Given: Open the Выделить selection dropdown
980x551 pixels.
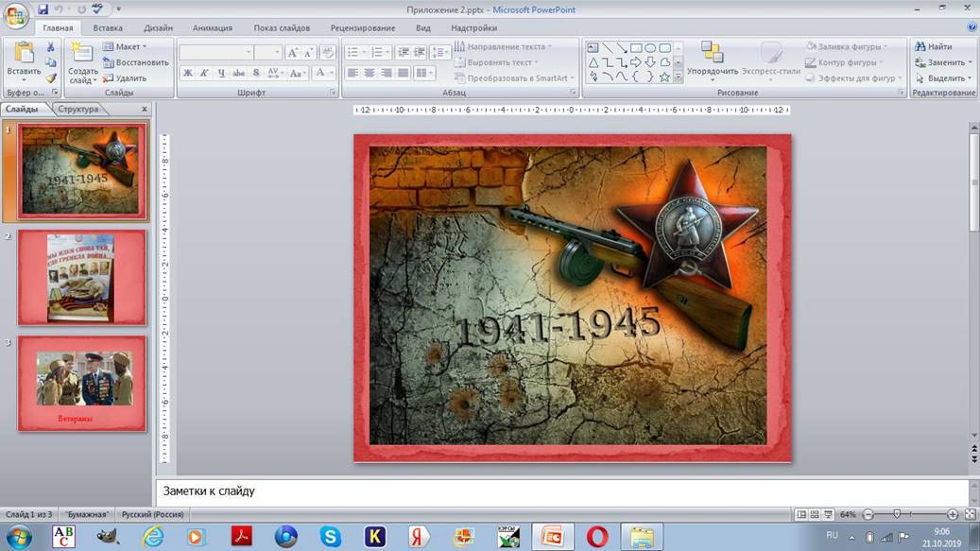Looking at the screenshot, I should [944, 78].
